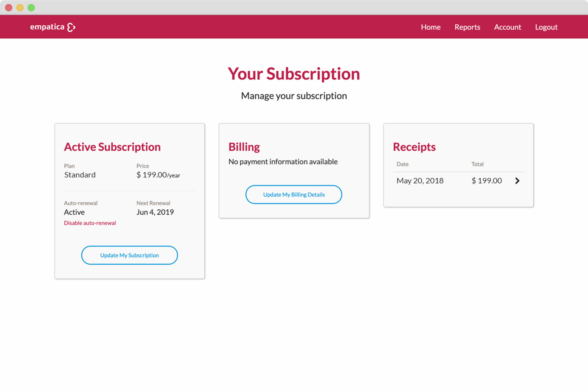
Task: Click the Your Subscription page title
Action: pyautogui.click(x=294, y=74)
